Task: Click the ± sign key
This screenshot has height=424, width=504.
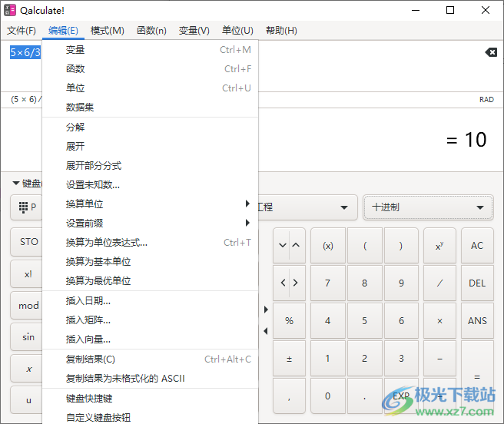Action: (289, 359)
